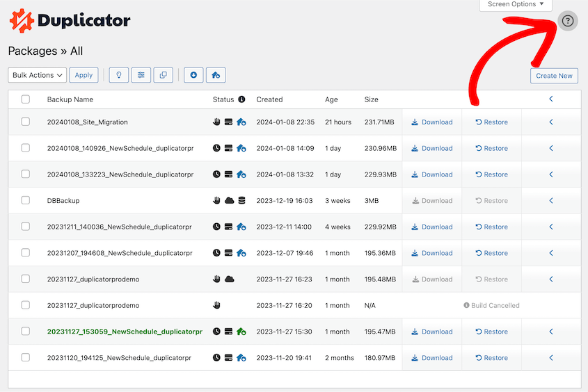Download the 20231211_140036_NewSchedule backup
This screenshot has width=588, height=392.
click(x=432, y=227)
